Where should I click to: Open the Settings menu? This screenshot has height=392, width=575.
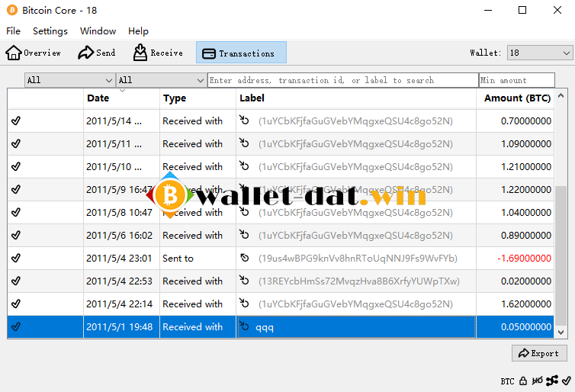tap(50, 31)
